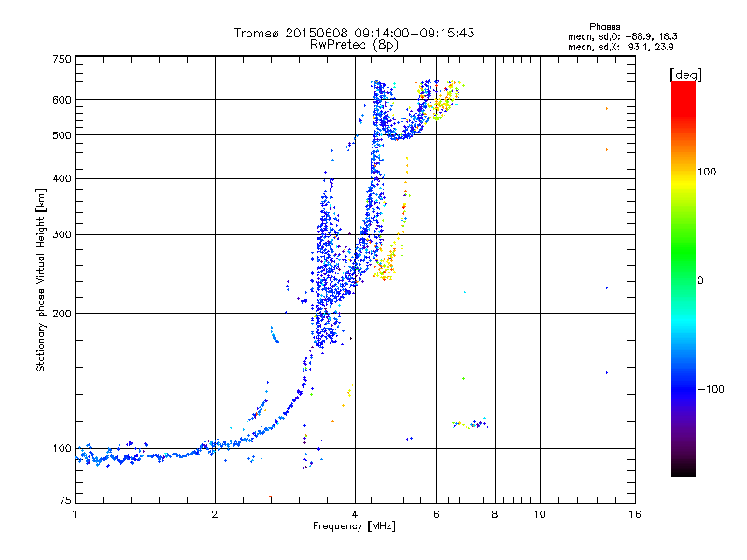
Task: Click the blue E-layer trace near 100 km at 1.5 MHz
Action: 143,456
